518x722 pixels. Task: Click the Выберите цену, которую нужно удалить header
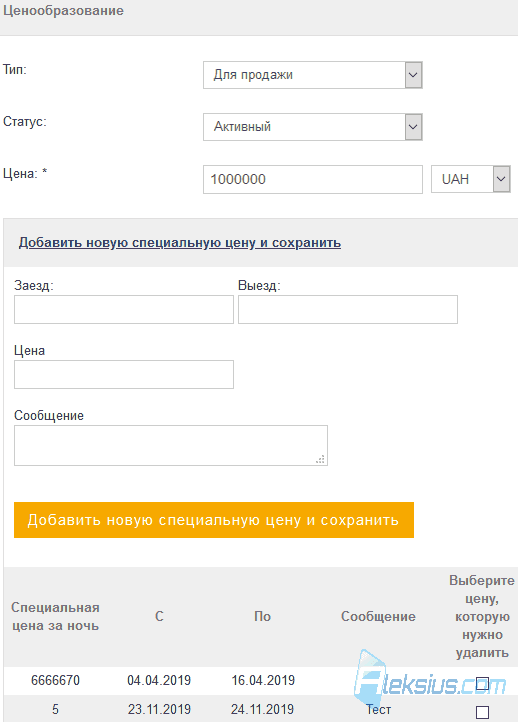pyautogui.click(x=482, y=617)
